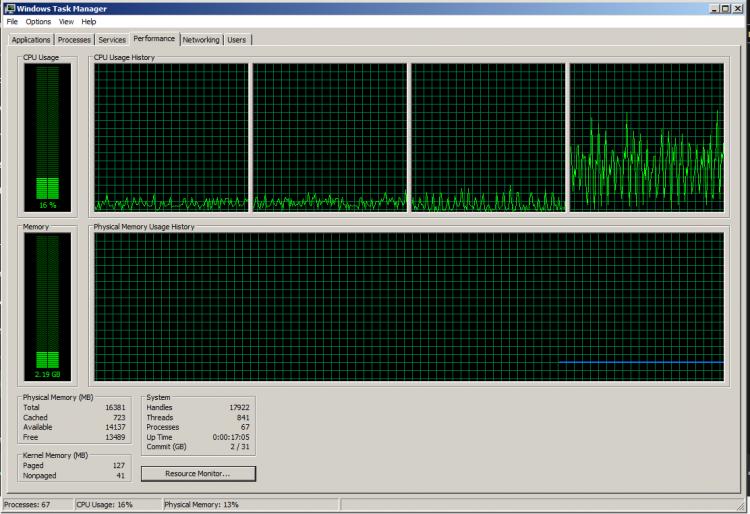Screen dimensions: 750x514
Task: Open the Users tab
Action: point(237,40)
